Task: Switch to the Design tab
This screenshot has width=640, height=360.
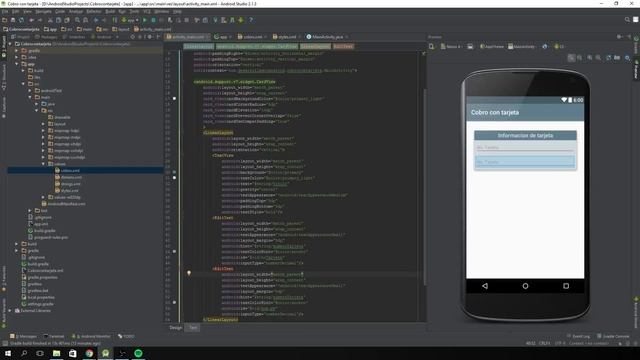Action: click(x=176, y=328)
